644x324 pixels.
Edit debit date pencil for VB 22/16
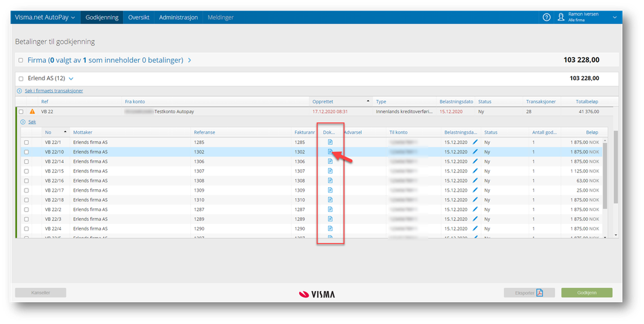[475, 181]
